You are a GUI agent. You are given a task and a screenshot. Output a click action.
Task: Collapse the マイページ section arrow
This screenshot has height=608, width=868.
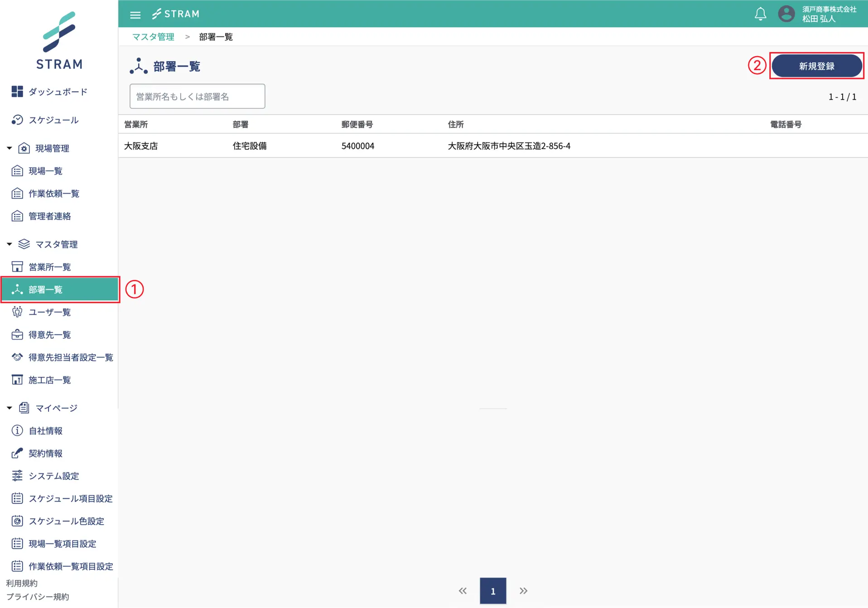pos(9,408)
